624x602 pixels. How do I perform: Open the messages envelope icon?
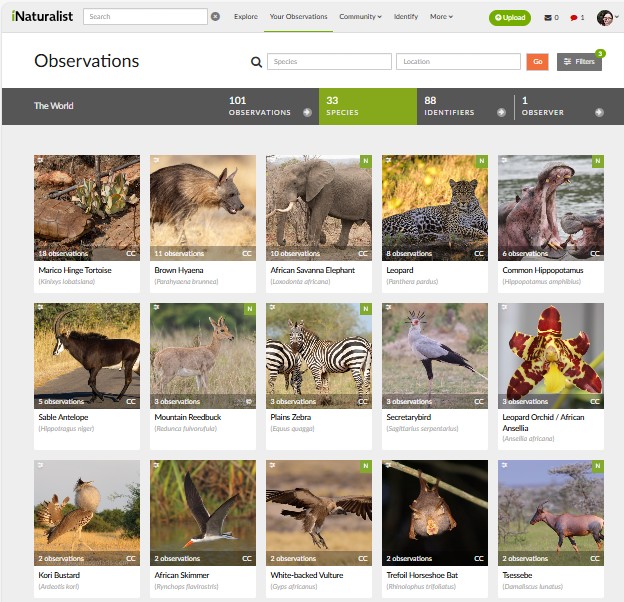(x=548, y=18)
